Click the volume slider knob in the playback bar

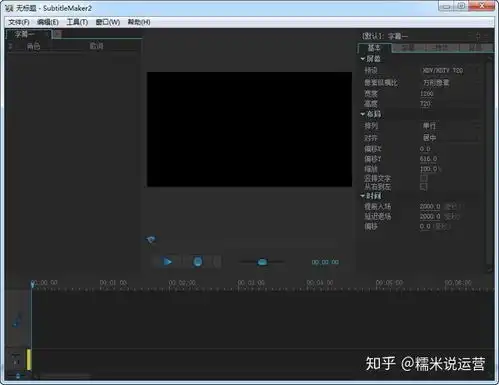point(262,262)
